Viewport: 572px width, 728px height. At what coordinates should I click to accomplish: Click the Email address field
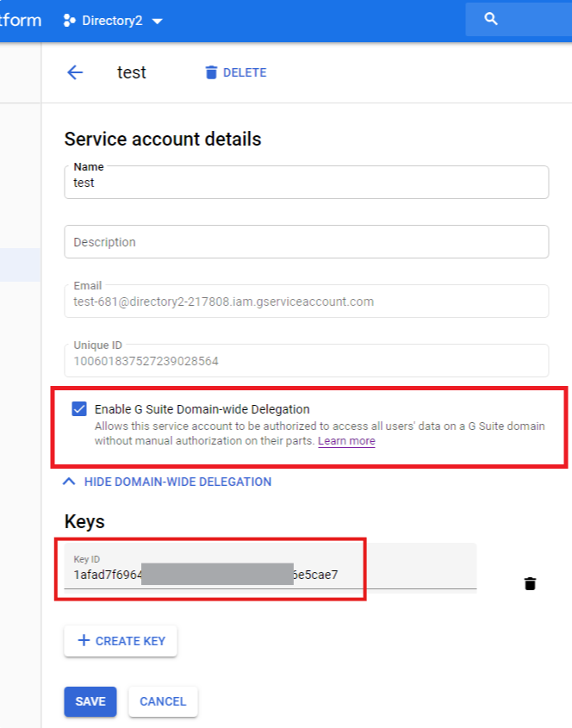point(306,302)
